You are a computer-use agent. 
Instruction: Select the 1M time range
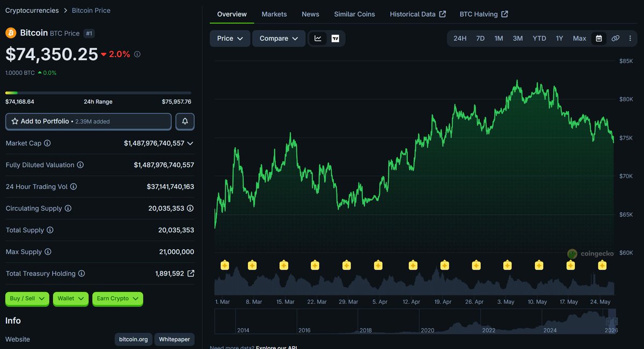499,38
